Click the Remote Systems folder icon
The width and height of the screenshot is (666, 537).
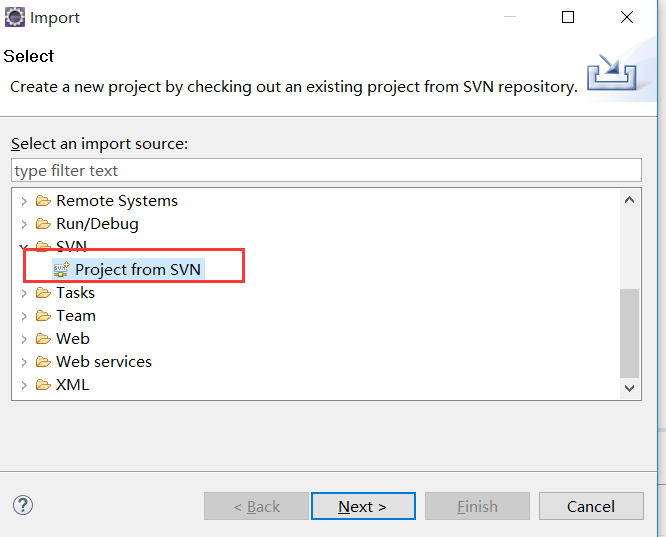[43, 201]
